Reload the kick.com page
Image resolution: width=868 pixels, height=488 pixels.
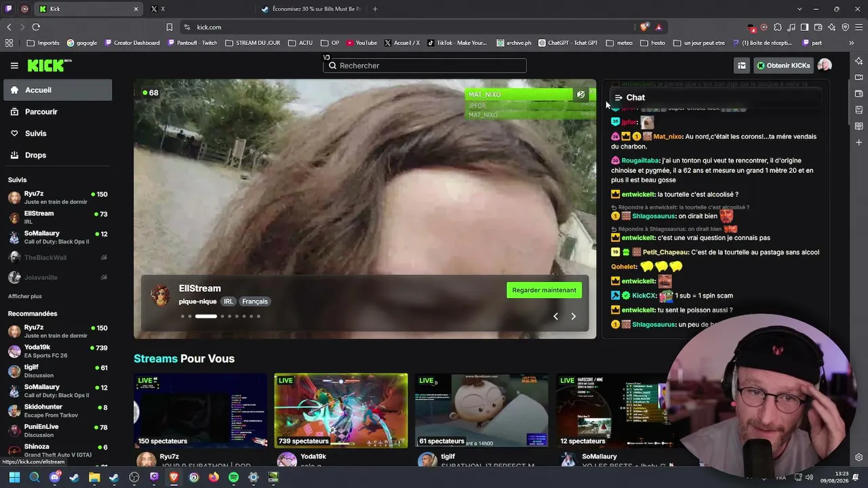click(x=36, y=27)
